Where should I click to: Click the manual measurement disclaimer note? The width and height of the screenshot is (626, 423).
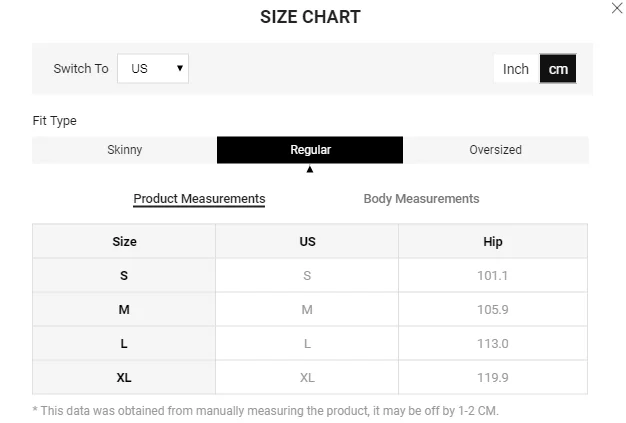coord(265,410)
